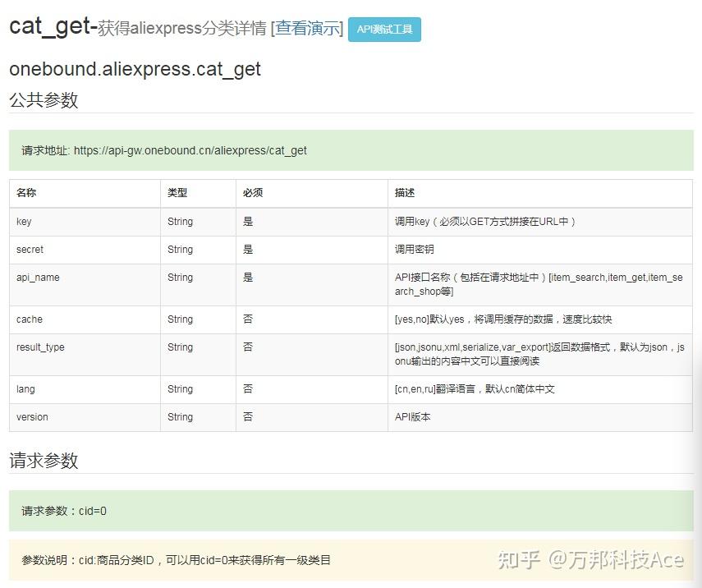Select the secret parameter row
Viewport: 702px width, 588px height.
(30, 249)
